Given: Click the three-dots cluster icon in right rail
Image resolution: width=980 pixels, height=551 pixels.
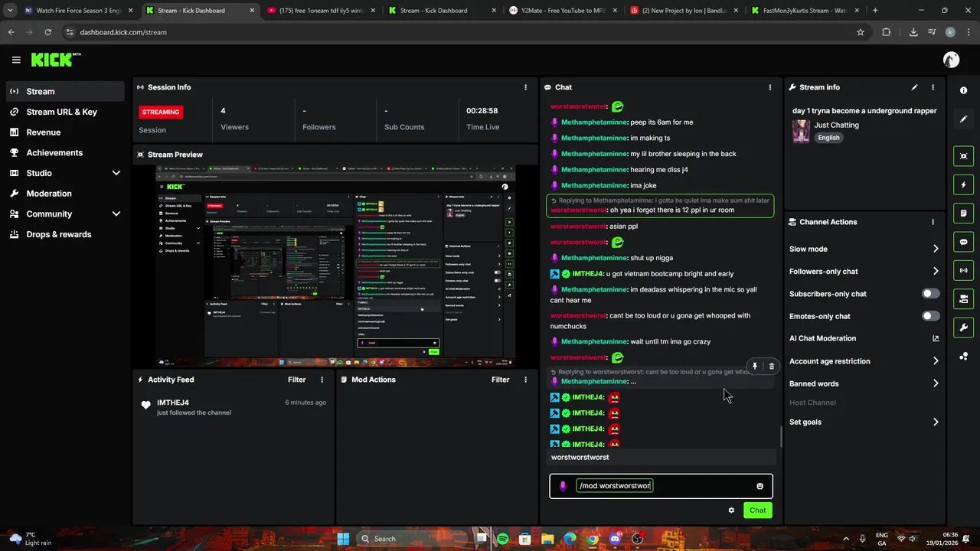Looking at the screenshot, I should click(x=963, y=356).
